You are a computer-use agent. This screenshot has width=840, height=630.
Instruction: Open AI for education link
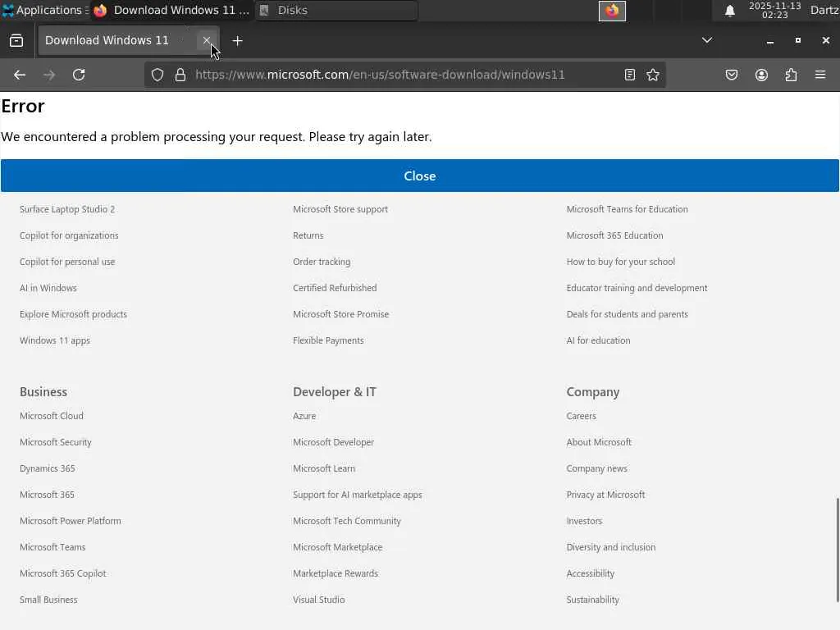click(598, 340)
